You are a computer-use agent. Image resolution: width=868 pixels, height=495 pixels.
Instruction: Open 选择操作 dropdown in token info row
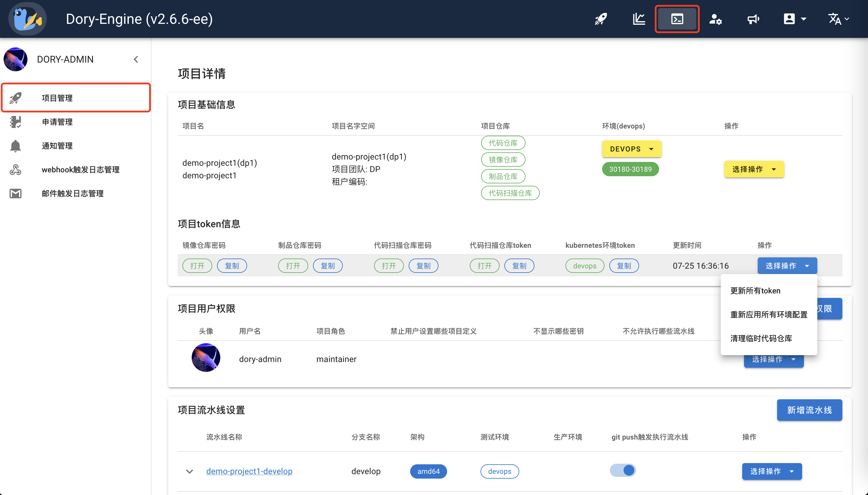[787, 265]
